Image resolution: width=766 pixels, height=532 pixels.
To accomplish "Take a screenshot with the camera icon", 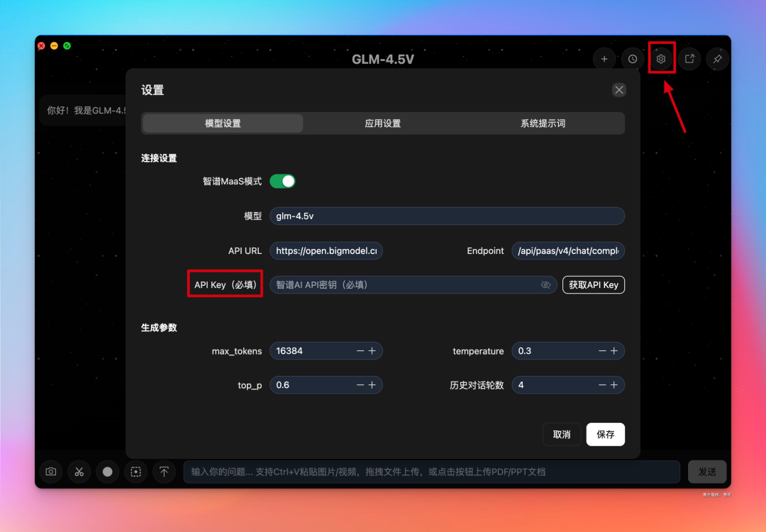I will tap(51, 472).
